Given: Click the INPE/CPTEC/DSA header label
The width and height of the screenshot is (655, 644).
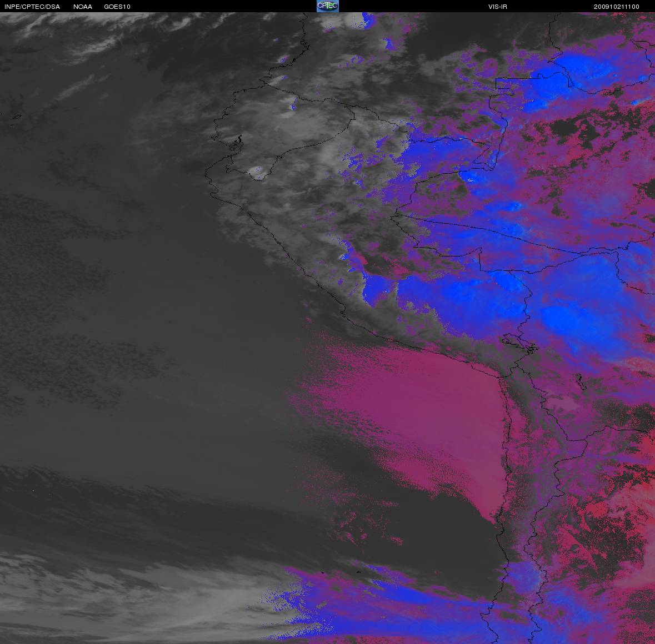Looking at the screenshot, I should point(32,7).
